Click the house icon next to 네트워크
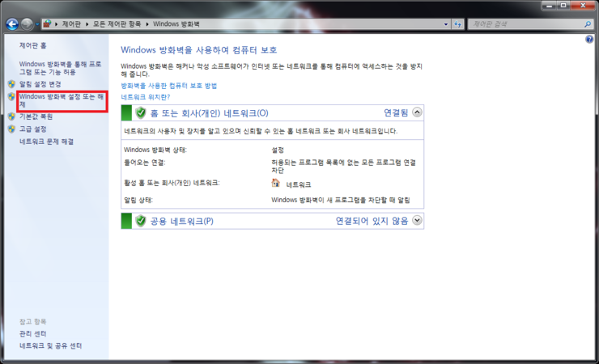The image size is (599, 364). (x=275, y=183)
